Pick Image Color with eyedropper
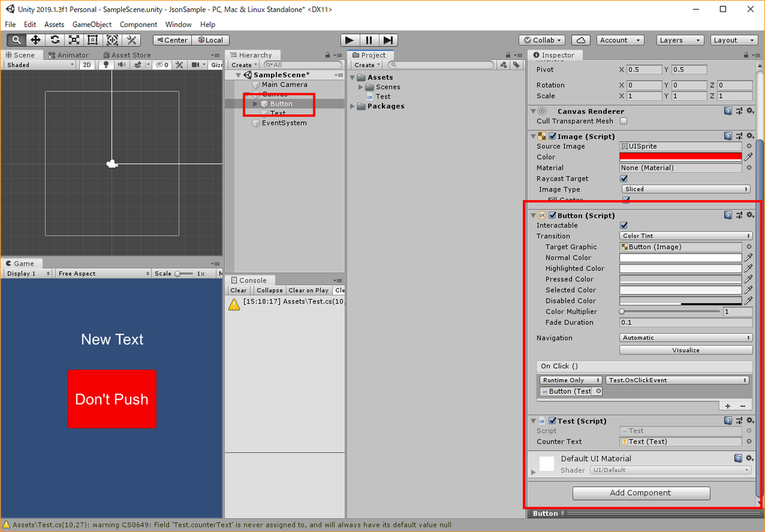The width and height of the screenshot is (765, 532). click(x=749, y=157)
